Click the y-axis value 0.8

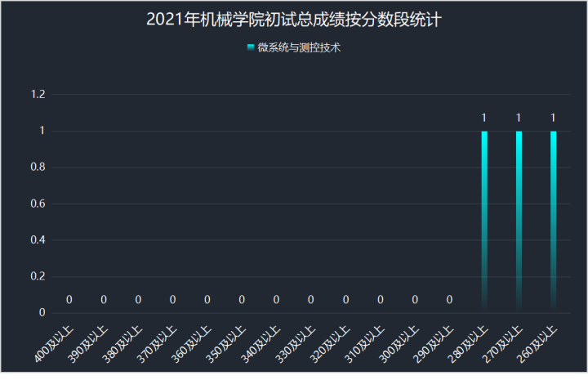coord(38,167)
